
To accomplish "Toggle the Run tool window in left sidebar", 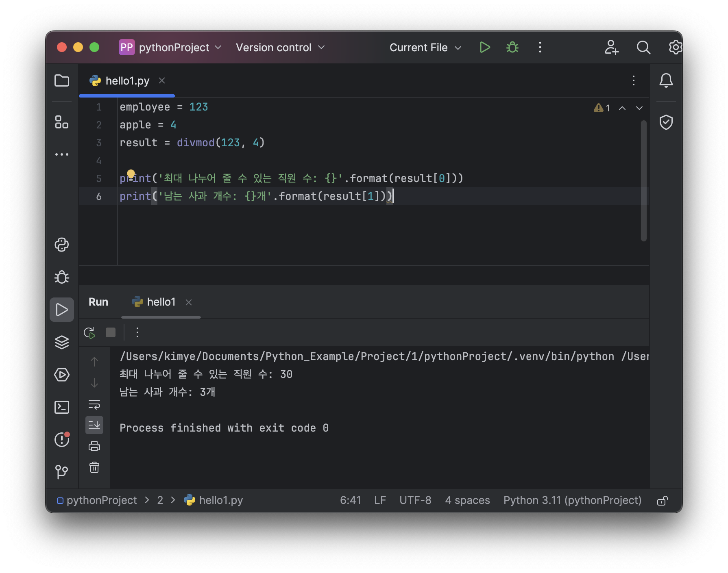I will 62,310.
